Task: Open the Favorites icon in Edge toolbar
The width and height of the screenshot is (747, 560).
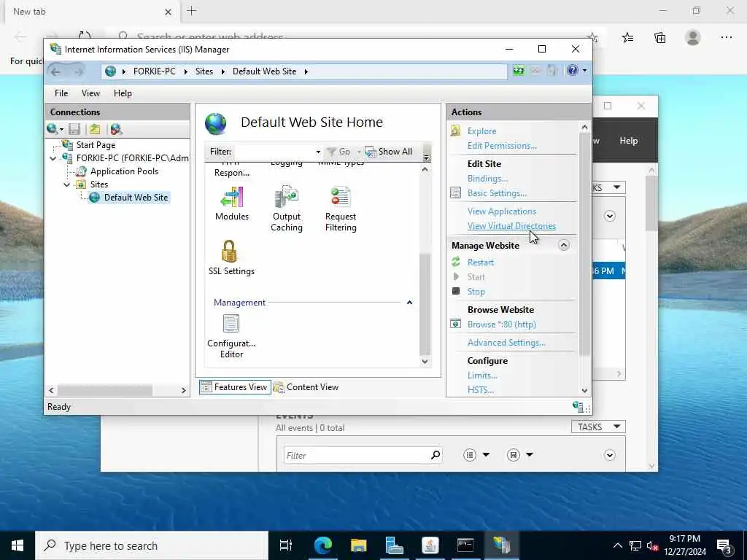Action: pyautogui.click(x=627, y=38)
